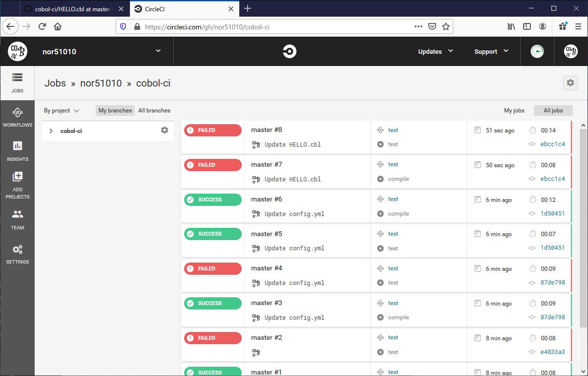The image size is (588, 376).
Task: Open commit ebcc1c4 of master #8
Action: 553,144
